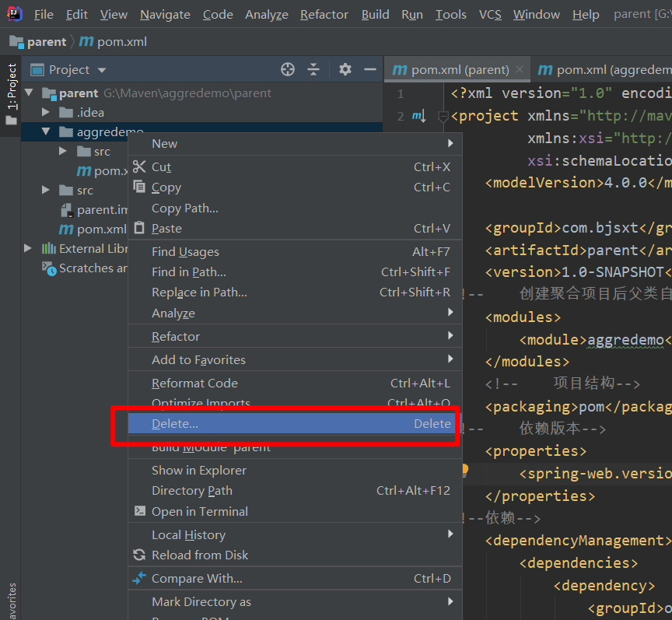The image size is (672, 620).
Task: Choose Show in Explorer
Action: (295, 470)
